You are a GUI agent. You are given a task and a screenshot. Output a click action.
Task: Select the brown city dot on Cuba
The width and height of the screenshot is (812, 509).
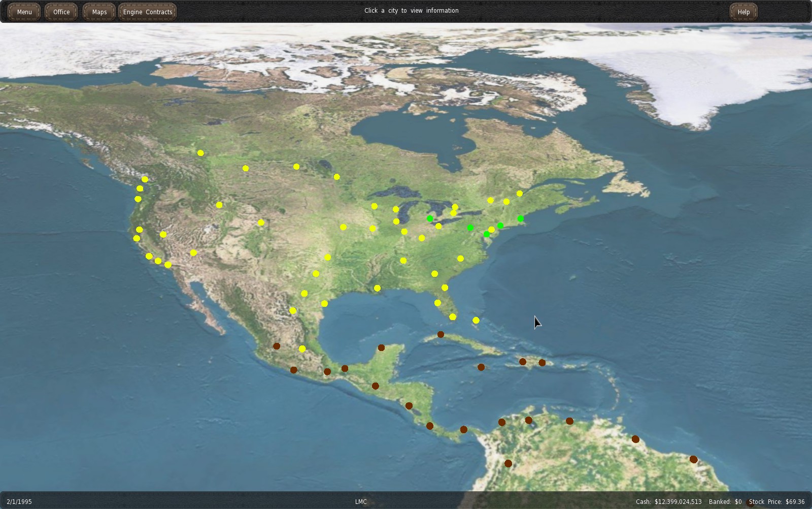click(x=441, y=334)
